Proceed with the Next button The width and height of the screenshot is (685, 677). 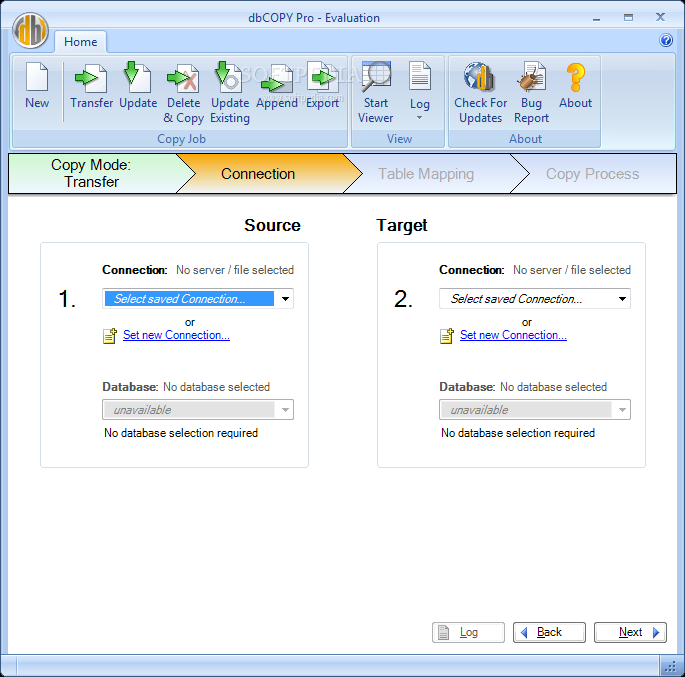click(630, 632)
